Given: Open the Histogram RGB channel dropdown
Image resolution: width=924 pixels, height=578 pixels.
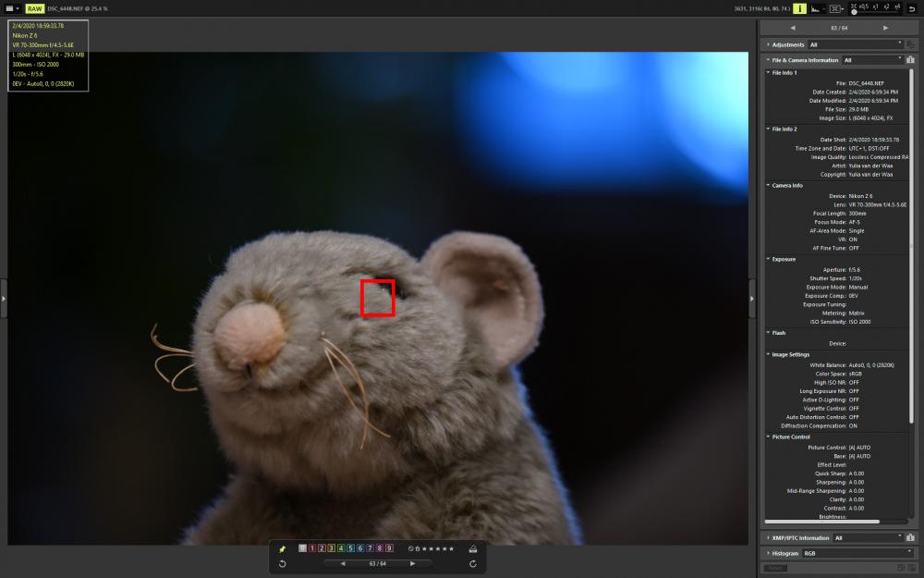Looking at the screenshot, I should click(858, 553).
